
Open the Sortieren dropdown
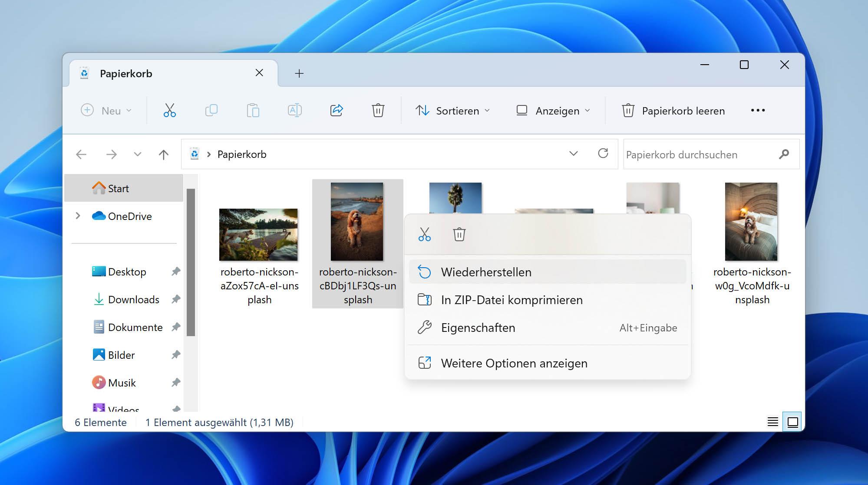[x=453, y=111]
